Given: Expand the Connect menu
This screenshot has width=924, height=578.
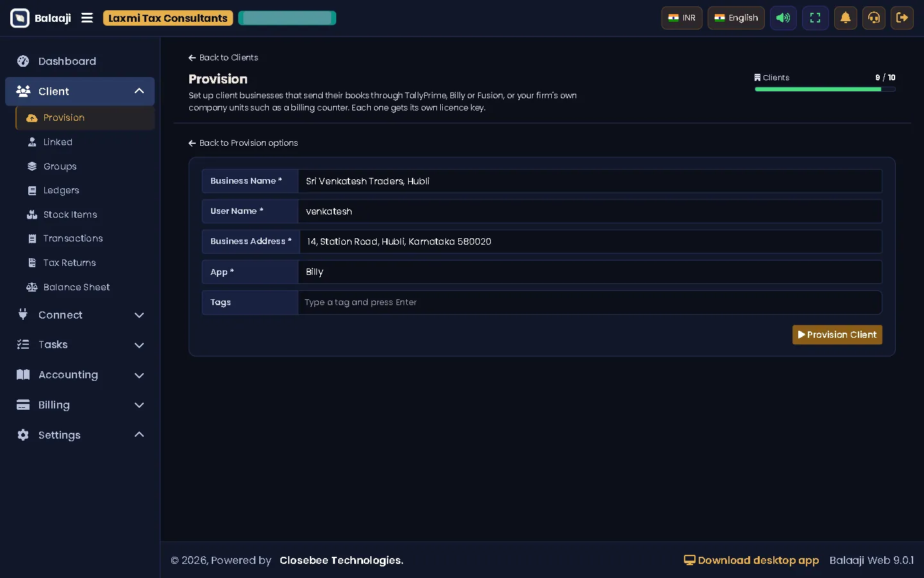Looking at the screenshot, I should click(x=80, y=315).
